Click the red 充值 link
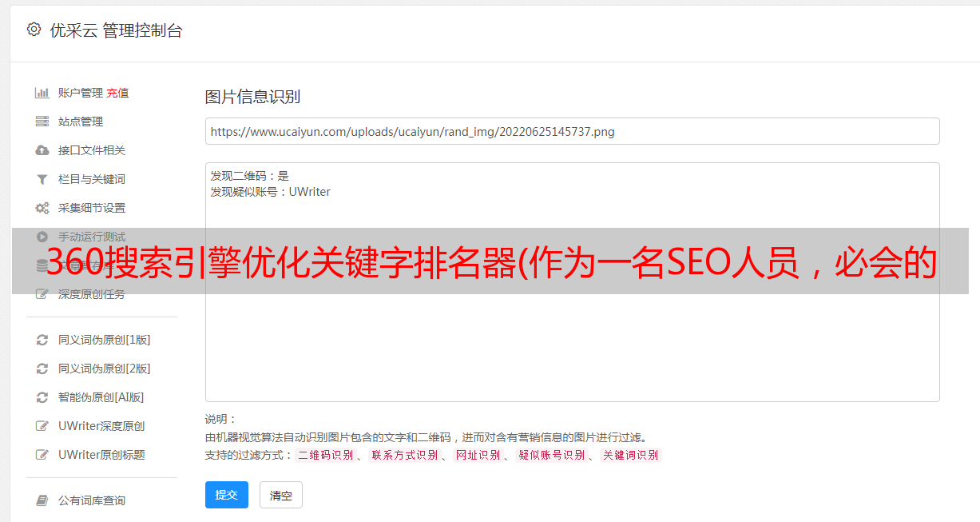Screen dimensions: 980x522 pos(117,93)
